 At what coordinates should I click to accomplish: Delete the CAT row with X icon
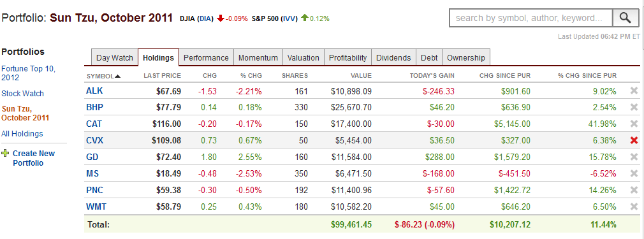634,124
